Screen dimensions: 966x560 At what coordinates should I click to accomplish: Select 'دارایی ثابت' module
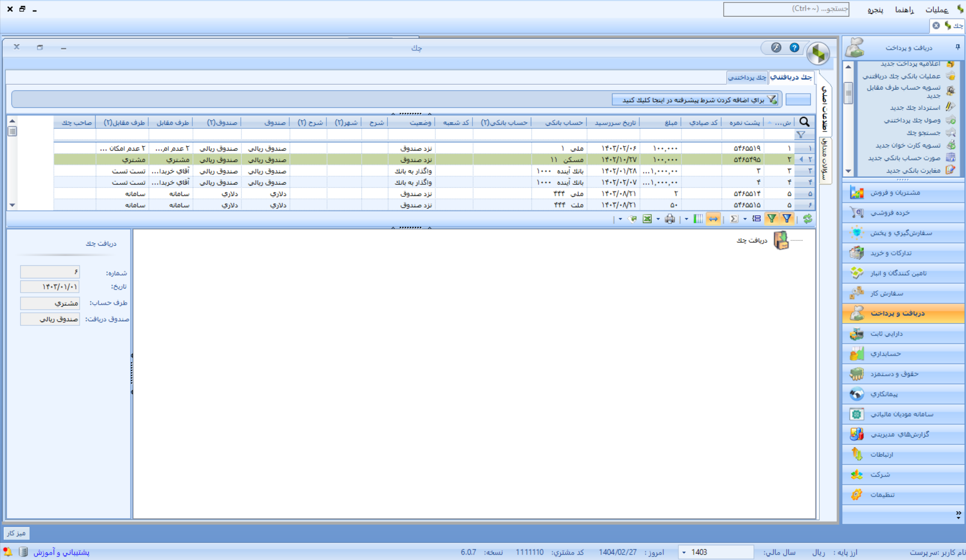tap(903, 333)
